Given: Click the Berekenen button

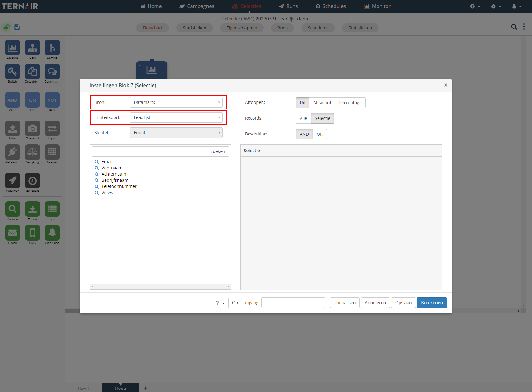Looking at the screenshot, I should [432, 303].
